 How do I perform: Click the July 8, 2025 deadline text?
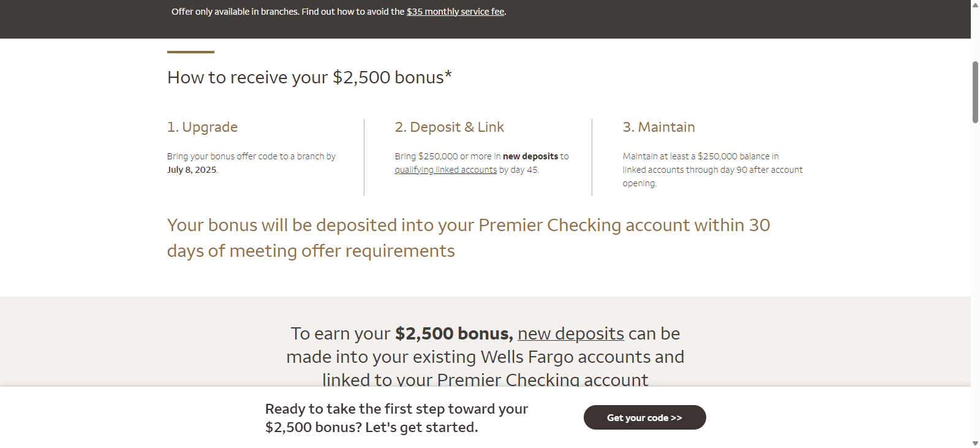pyautogui.click(x=192, y=170)
